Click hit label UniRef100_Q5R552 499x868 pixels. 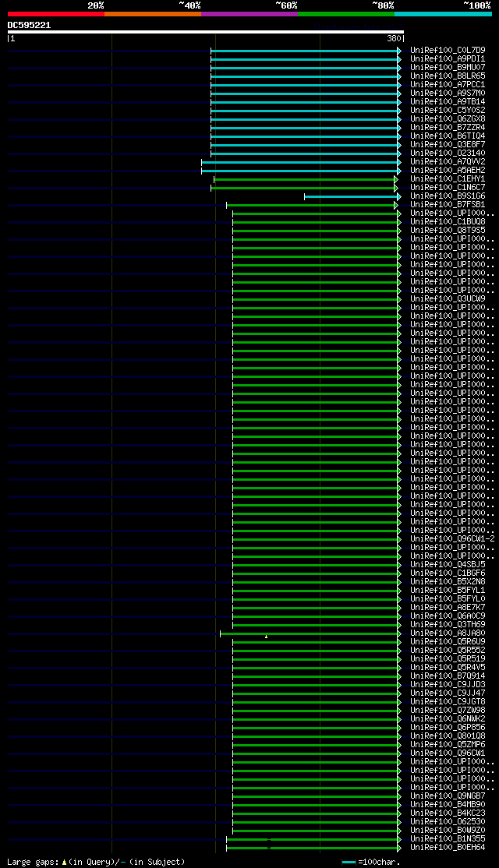click(448, 651)
